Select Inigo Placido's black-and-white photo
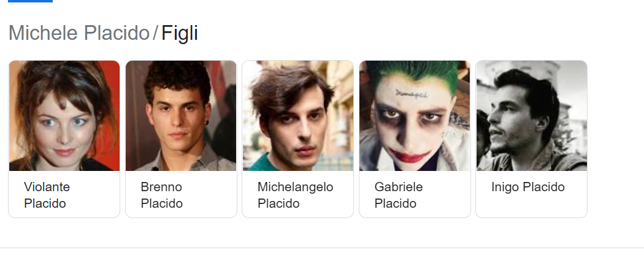This screenshot has width=644, height=269. coord(532,116)
